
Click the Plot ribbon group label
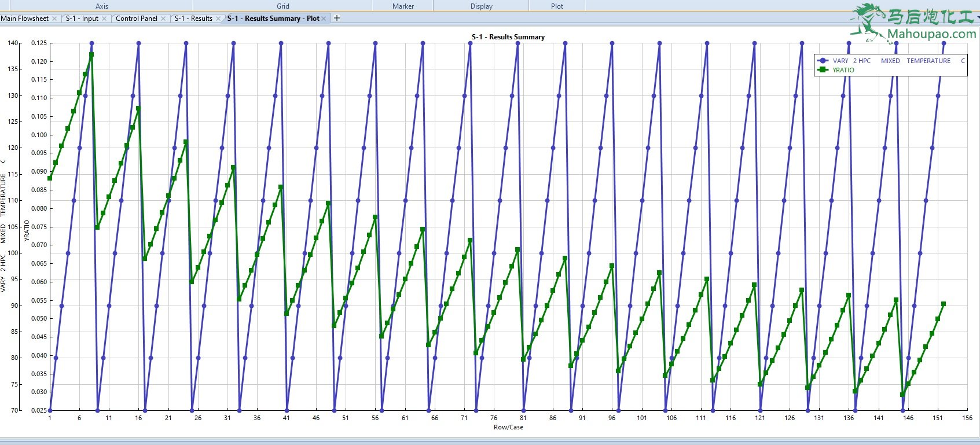557,6
